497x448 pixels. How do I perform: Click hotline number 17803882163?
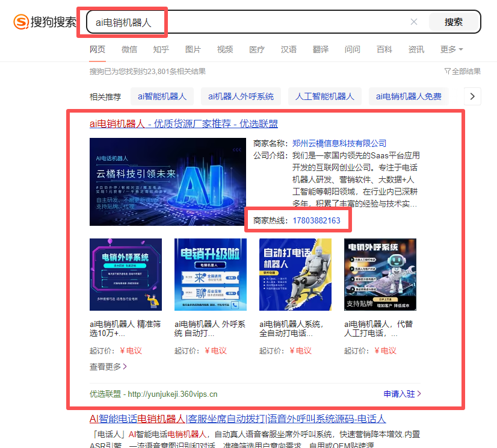316,220
